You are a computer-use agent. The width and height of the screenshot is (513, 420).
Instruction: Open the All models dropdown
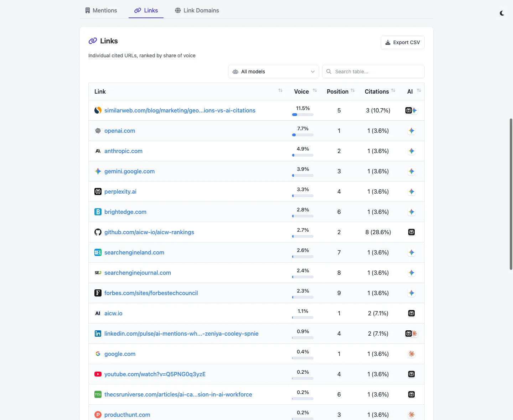pyautogui.click(x=273, y=72)
